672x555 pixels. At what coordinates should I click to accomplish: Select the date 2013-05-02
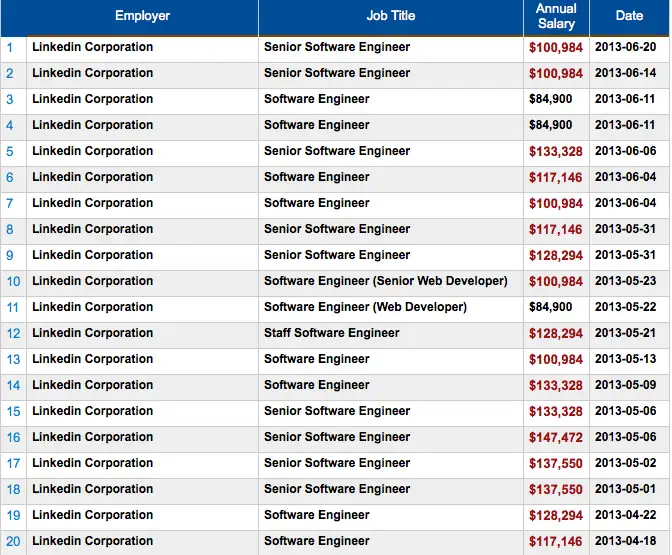click(625, 463)
